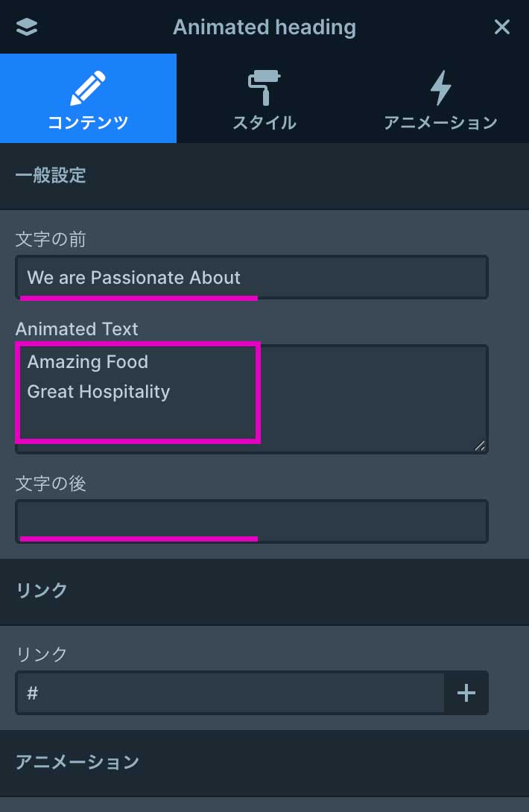The image size is (529, 812).
Task: Click the lightning bolt icon
Action: [x=440, y=89]
